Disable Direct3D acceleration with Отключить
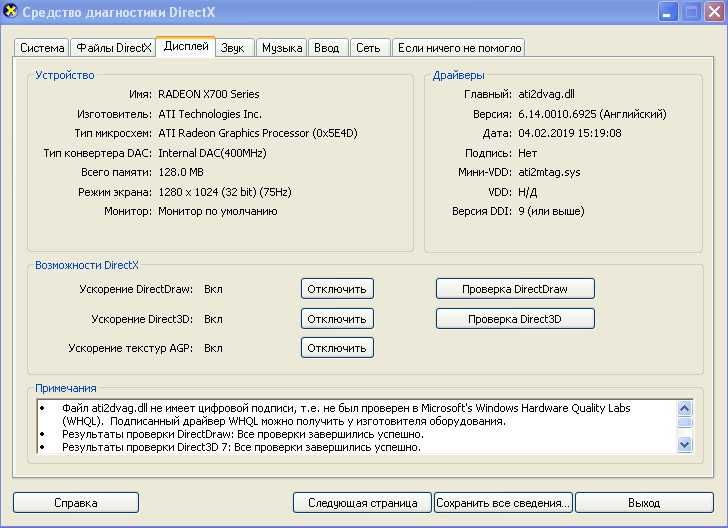Screen dimensions: 728x528 click(x=337, y=319)
